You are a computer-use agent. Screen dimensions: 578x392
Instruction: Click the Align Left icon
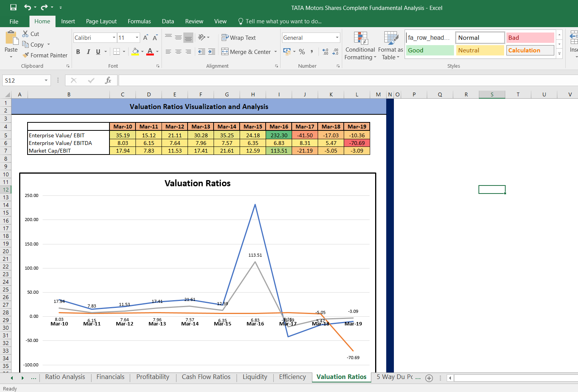tap(168, 52)
